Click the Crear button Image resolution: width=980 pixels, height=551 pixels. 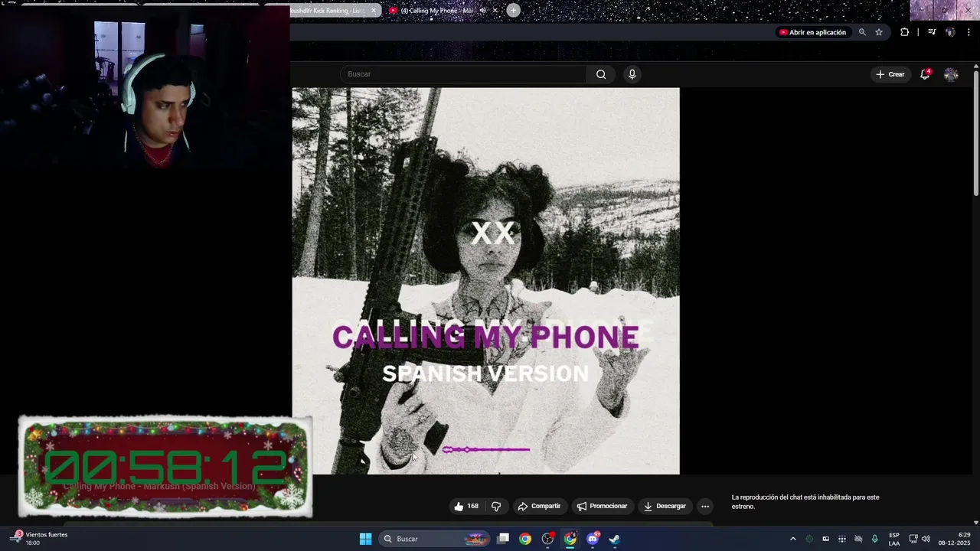(890, 74)
